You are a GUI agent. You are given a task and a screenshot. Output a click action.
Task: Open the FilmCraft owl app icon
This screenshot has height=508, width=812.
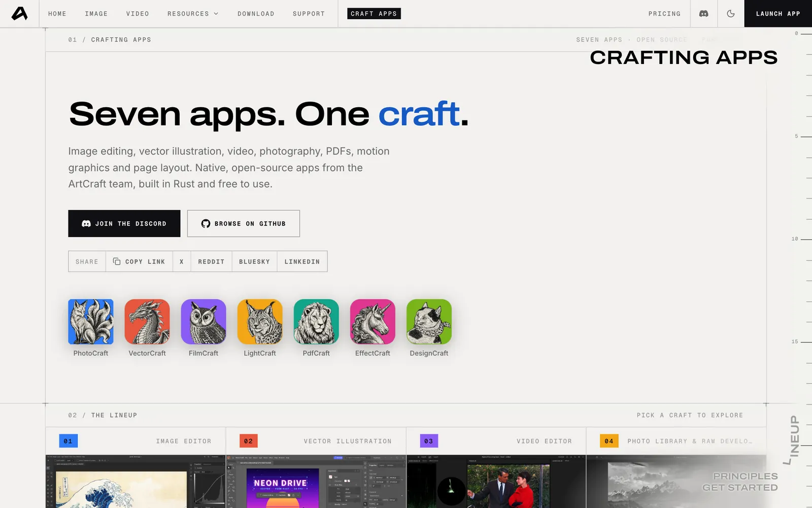[x=204, y=322]
